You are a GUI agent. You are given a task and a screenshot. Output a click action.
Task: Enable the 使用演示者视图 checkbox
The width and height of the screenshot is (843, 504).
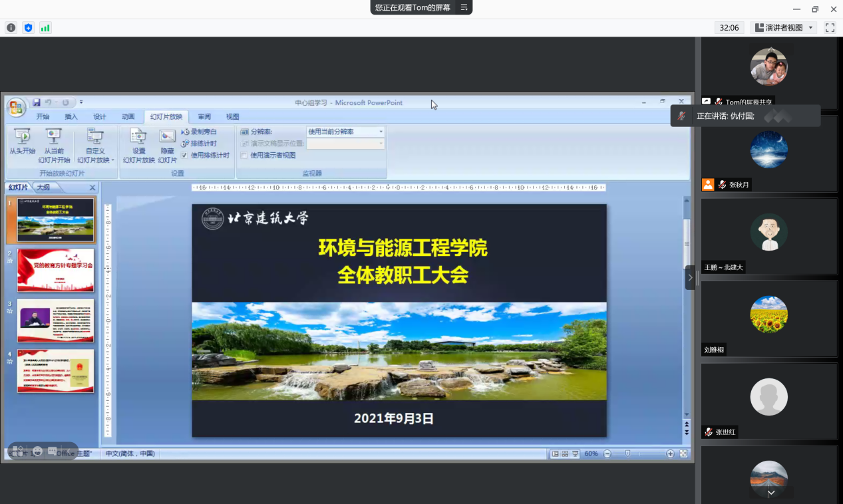click(x=244, y=156)
